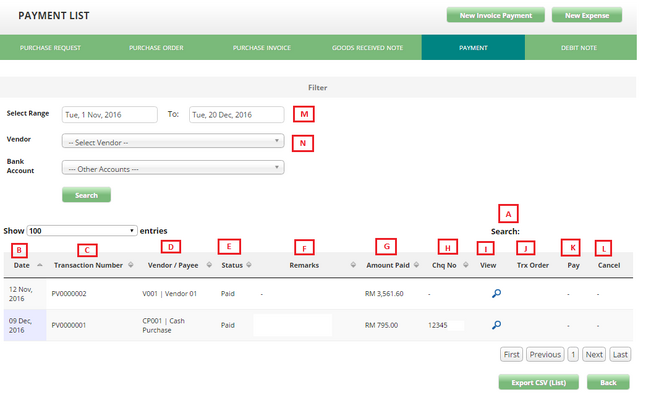Image resolution: width=651 pixels, height=395 pixels.
Task: Click amount RM 795.00
Action: point(381,325)
